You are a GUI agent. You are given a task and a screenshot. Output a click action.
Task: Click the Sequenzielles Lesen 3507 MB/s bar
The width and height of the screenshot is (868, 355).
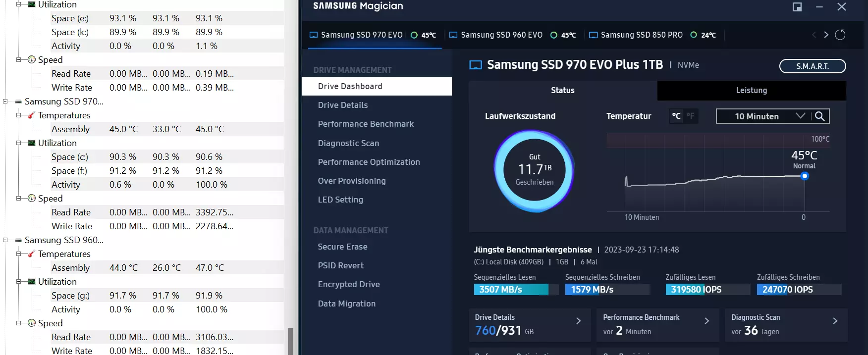click(x=516, y=289)
